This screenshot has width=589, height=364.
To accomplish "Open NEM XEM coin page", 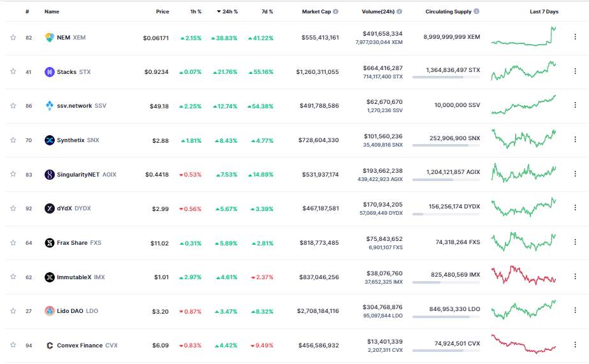I will click(x=71, y=38).
